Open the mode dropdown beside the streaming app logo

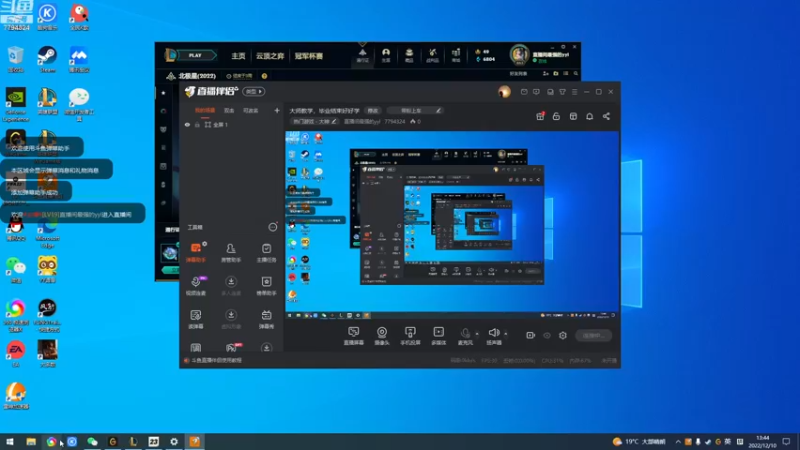[254, 91]
